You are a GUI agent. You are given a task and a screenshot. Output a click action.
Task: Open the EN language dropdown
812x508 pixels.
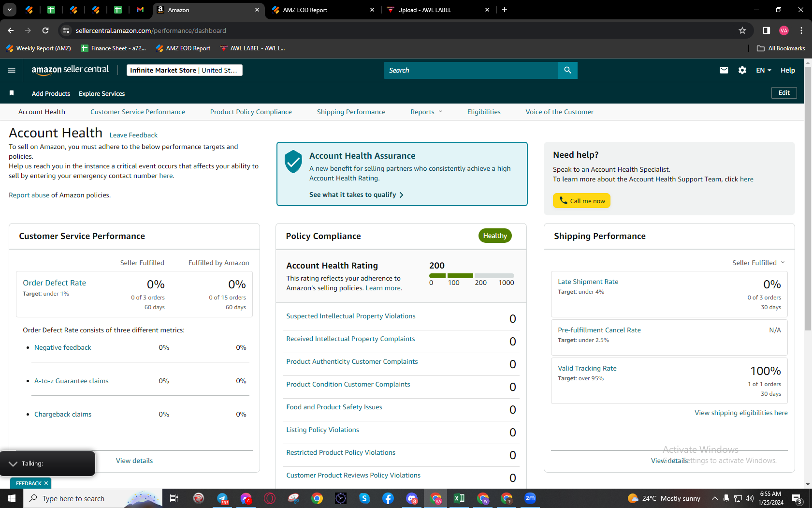click(764, 70)
